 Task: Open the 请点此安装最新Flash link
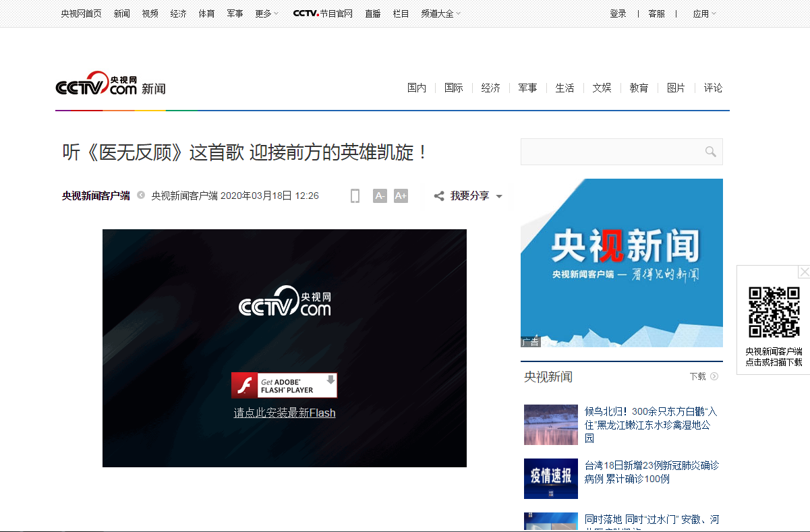284,413
